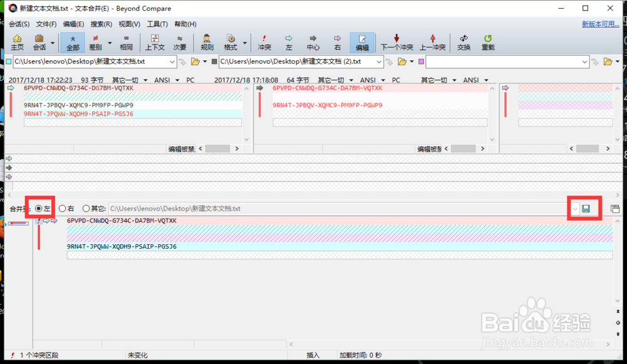
Task: Open the 工具(T) menu
Action: coord(157,24)
